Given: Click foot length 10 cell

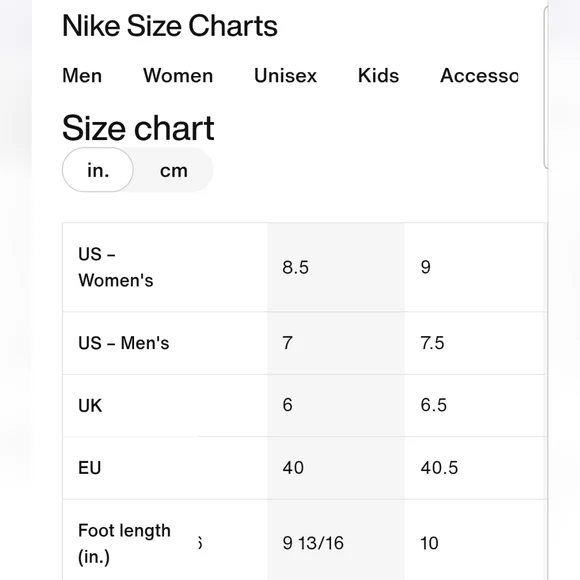Looking at the screenshot, I should click(476, 540).
